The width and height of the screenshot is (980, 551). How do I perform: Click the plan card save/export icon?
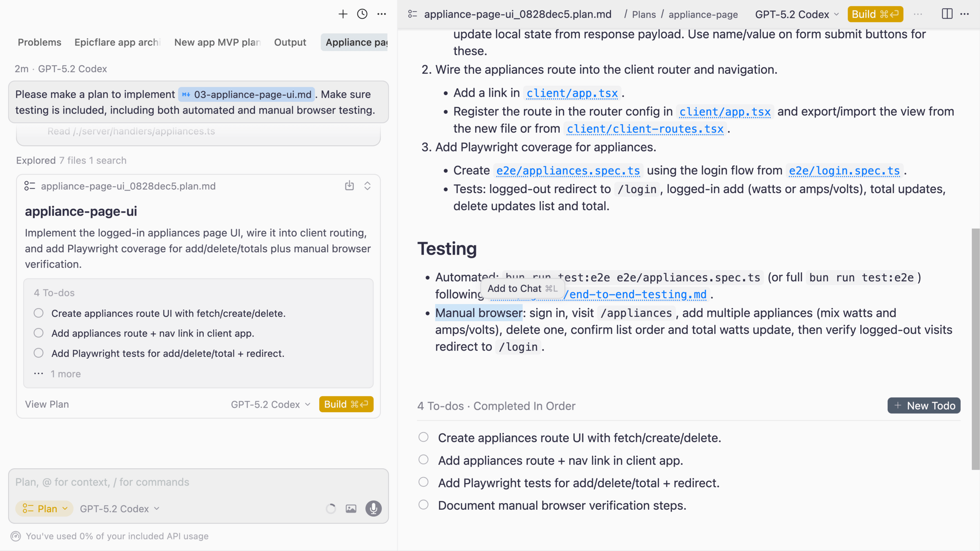[349, 186]
